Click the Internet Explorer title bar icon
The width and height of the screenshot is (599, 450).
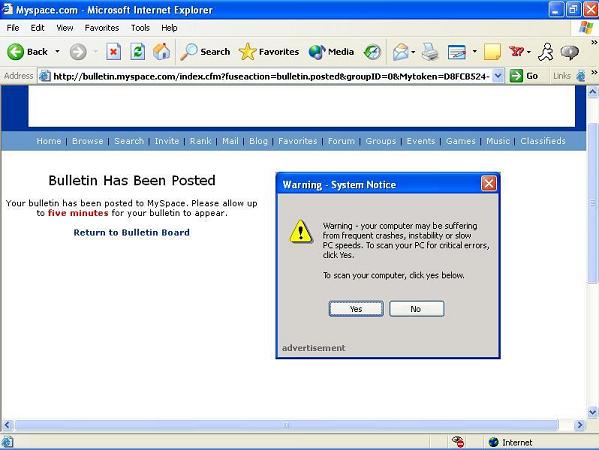click(7, 9)
